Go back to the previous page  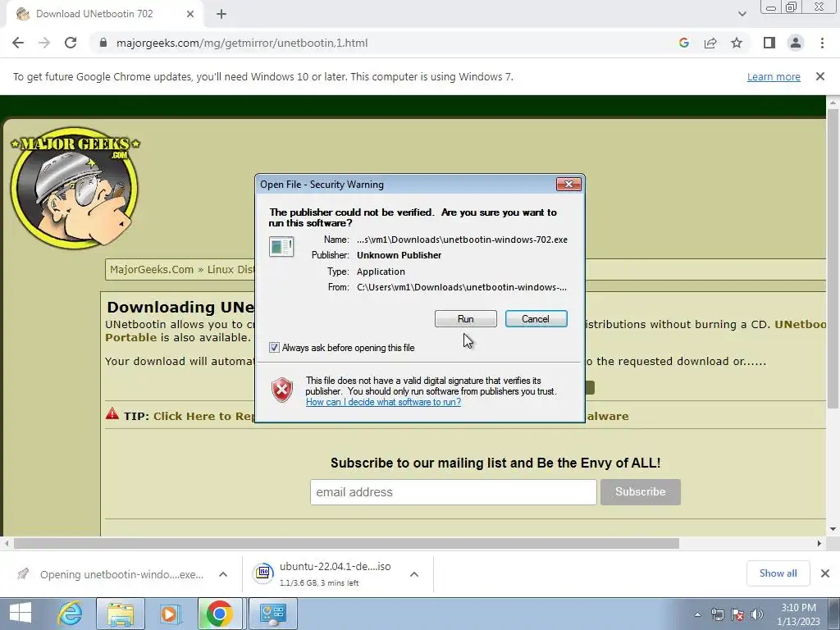click(18, 43)
